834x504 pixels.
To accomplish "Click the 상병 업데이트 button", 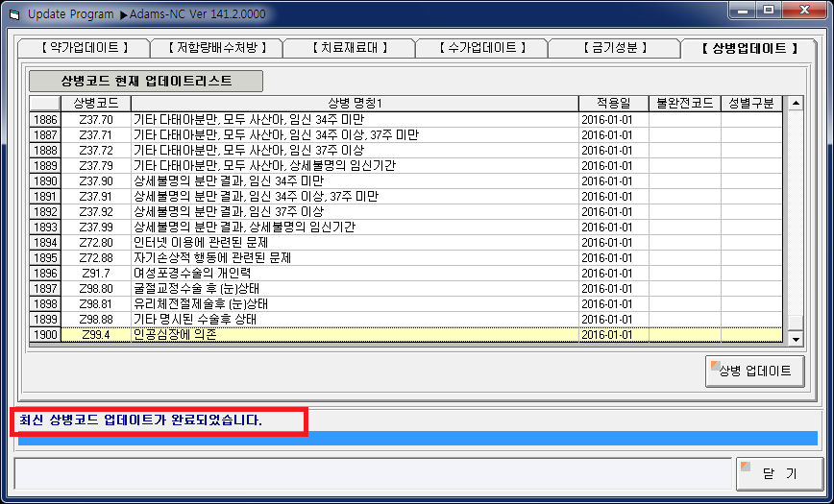I will point(755,372).
